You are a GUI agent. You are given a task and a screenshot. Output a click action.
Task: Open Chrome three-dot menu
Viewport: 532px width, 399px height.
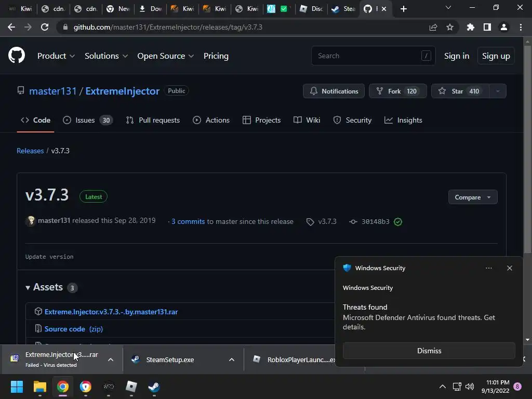pyautogui.click(x=521, y=27)
